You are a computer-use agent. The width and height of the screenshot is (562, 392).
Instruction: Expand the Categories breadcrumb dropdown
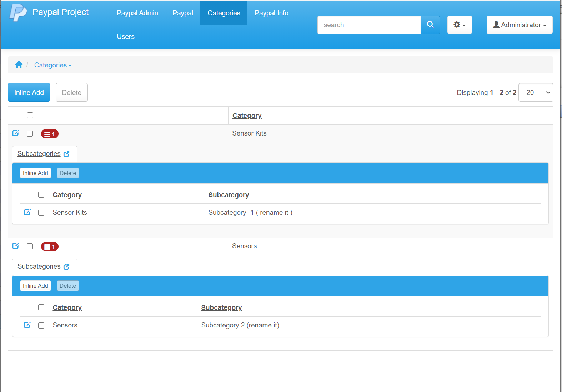(x=53, y=65)
